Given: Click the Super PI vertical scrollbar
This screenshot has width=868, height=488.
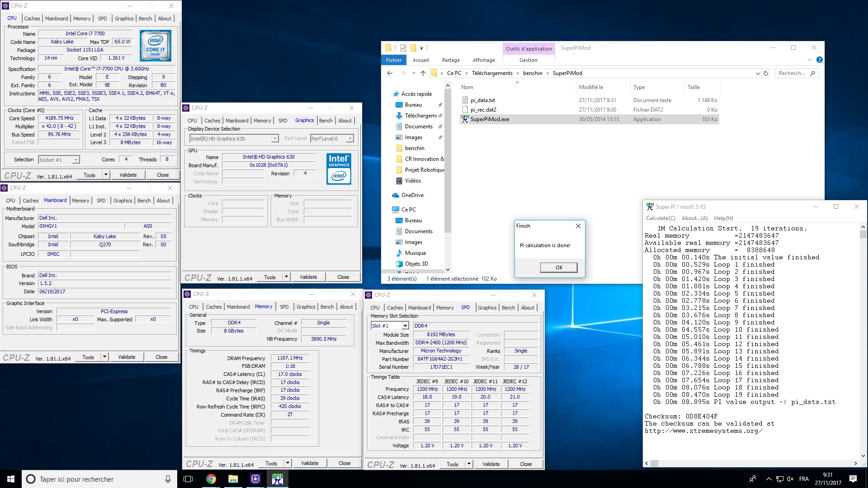Looking at the screenshot, I should tap(863, 343).
